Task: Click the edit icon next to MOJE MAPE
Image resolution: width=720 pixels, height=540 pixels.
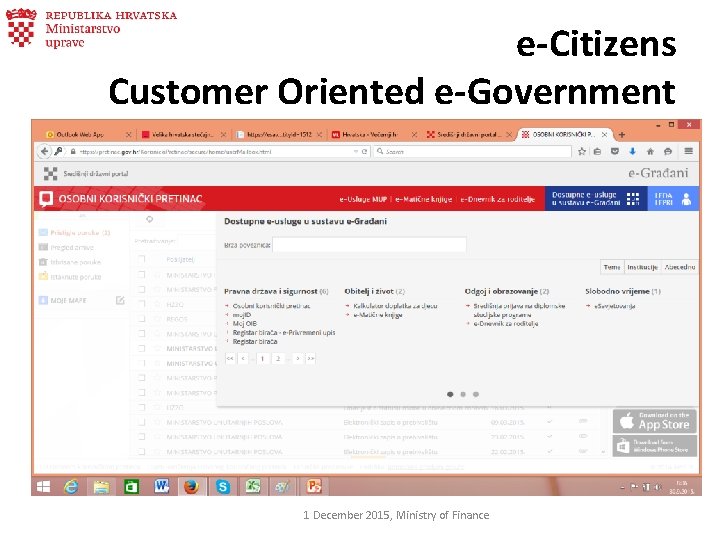Action: coord(120,300)
